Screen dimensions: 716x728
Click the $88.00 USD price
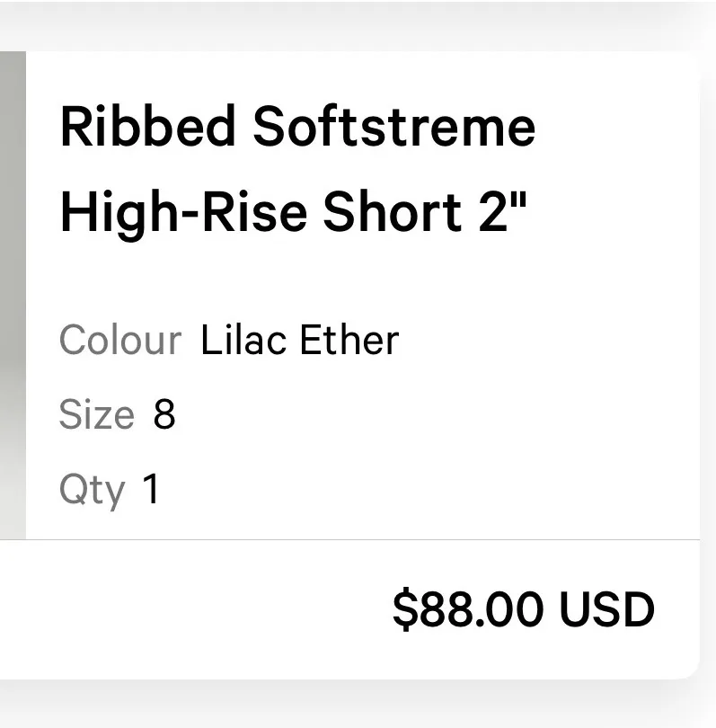(524, 608)
